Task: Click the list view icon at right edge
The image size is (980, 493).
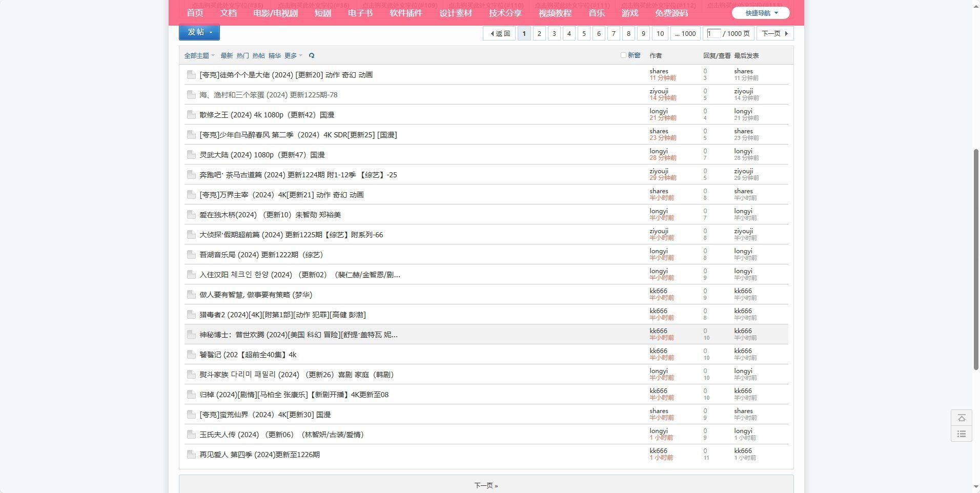Action: pyautogui.click(x=962, y=434)
